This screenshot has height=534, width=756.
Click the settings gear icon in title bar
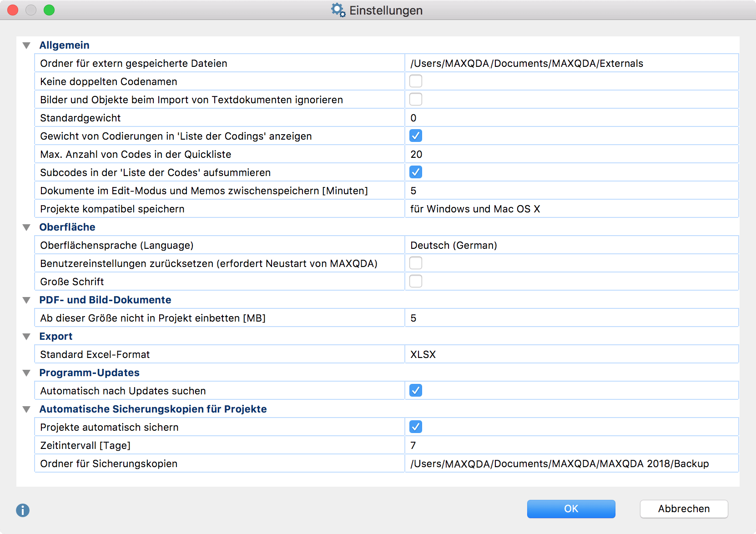pyautogui.click(x=337, y=10)
